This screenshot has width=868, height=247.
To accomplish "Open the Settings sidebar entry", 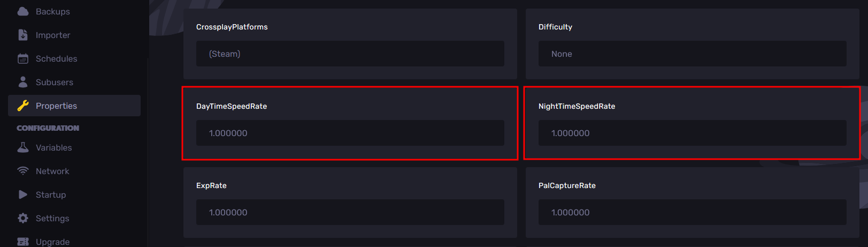I will (x=74, y=218).
